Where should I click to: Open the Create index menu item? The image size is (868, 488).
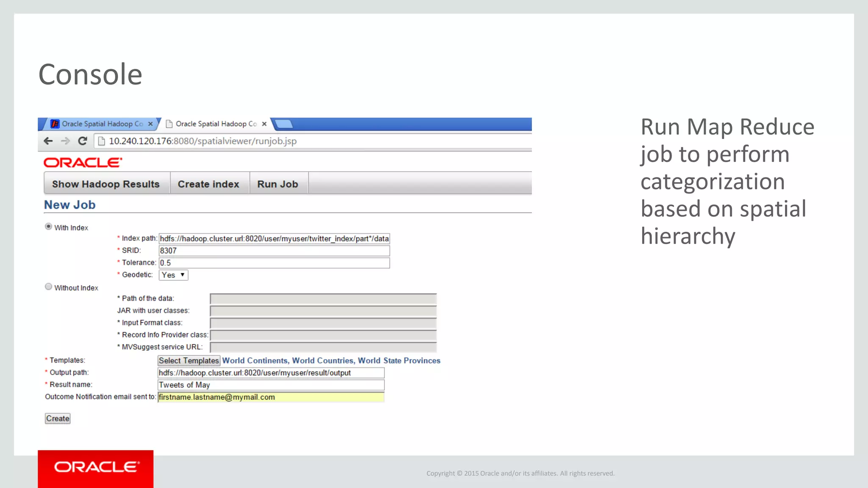[x=209, y=184]
